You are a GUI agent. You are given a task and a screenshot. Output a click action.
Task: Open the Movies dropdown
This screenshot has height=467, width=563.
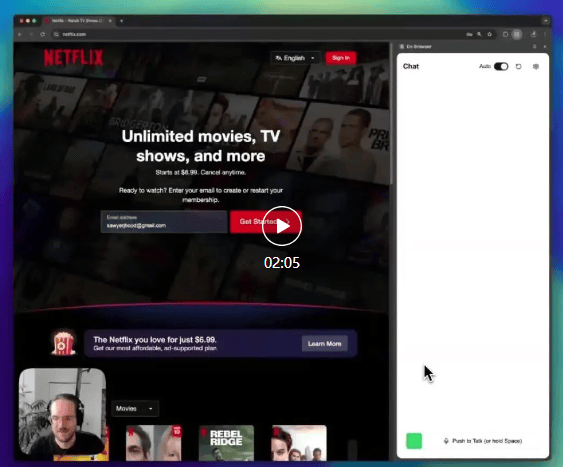point(135,408)
